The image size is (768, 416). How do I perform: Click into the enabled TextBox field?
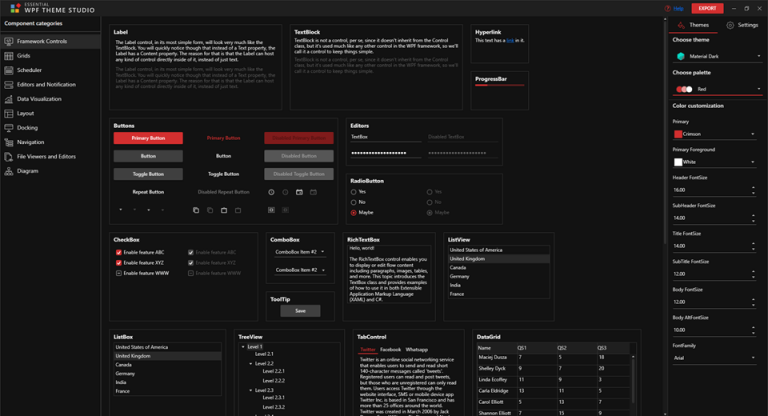tap(385, 137)
